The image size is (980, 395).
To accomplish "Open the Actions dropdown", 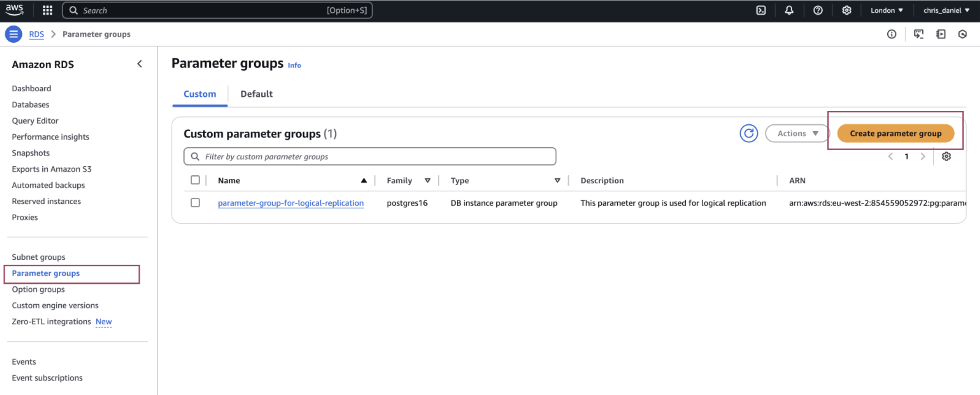I will pos(797,133).
